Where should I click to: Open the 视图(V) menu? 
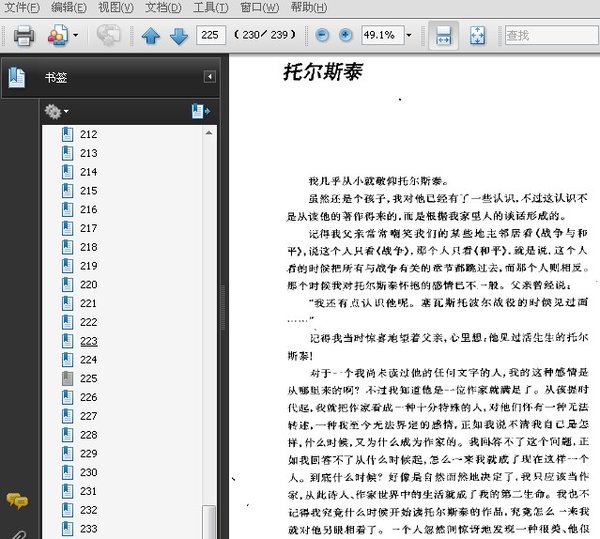(x=116, y=7)
